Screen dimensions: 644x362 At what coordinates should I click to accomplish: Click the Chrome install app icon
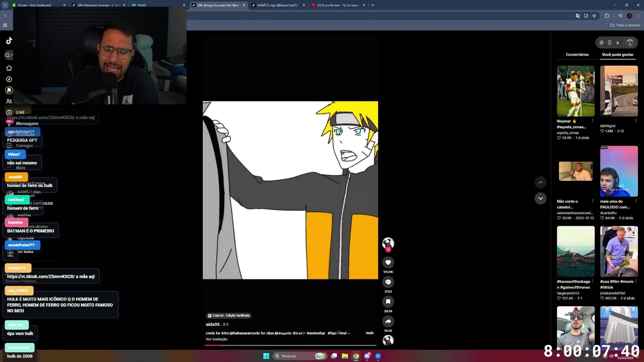pos(586,16)
